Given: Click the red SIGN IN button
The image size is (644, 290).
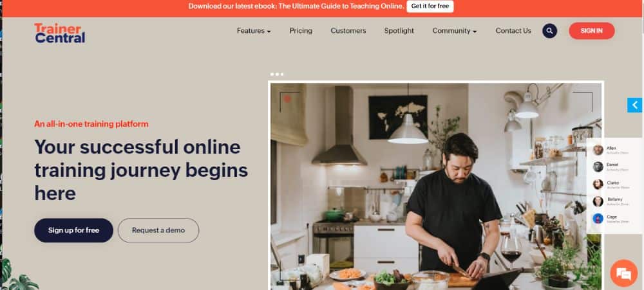Looking at the screenshot, I should [x=592, y=31].
